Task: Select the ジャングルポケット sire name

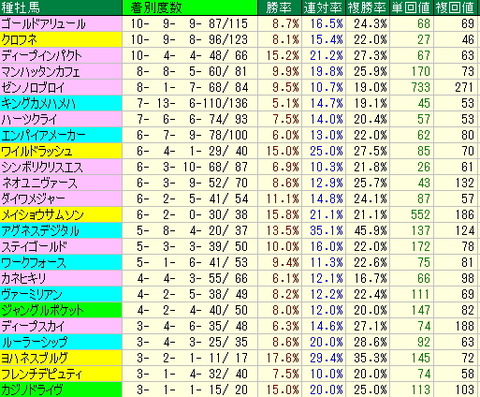Action: point(42,310)
